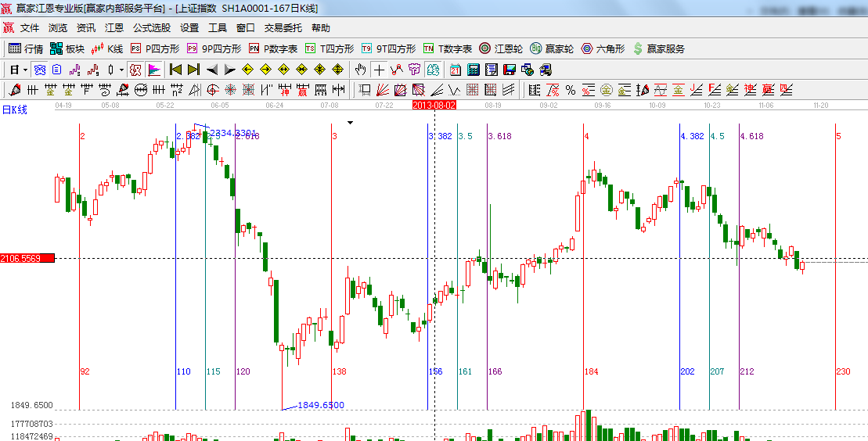The height and width of the screenshot is (441, 868).
Task: Open the 板块 sector panel
Action: 67,48
